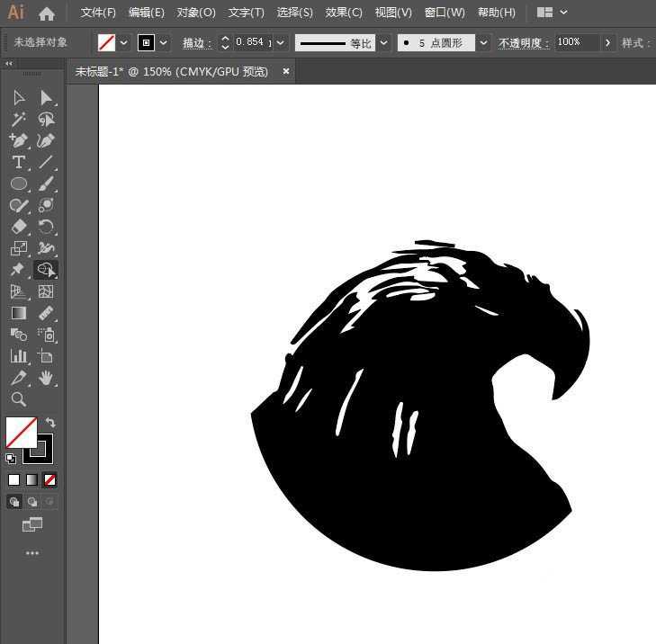Select the Zoom magnifier tool

pos(18,399)
